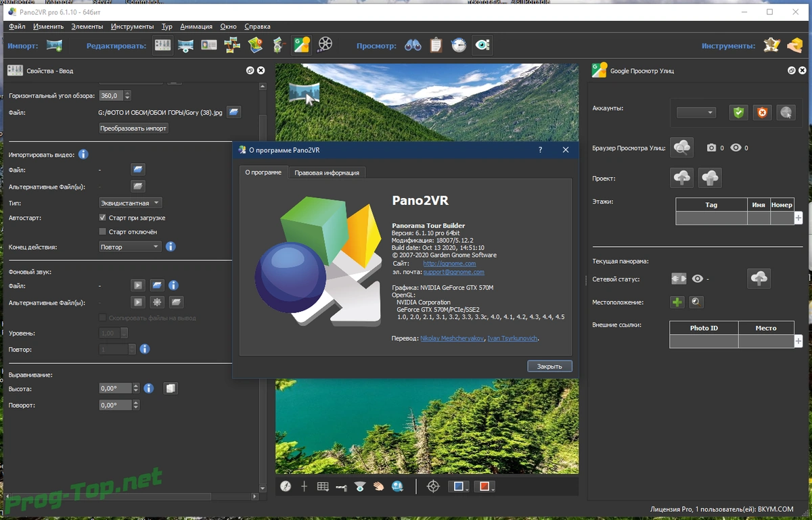
Task: Switch to the 'Правовая информация' tab
Action: tap(327, 172)
